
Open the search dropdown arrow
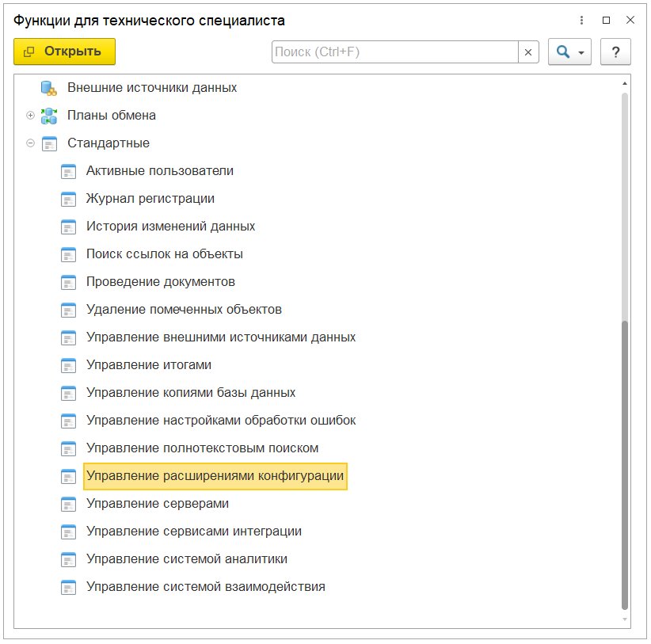(x=581, y=53)
